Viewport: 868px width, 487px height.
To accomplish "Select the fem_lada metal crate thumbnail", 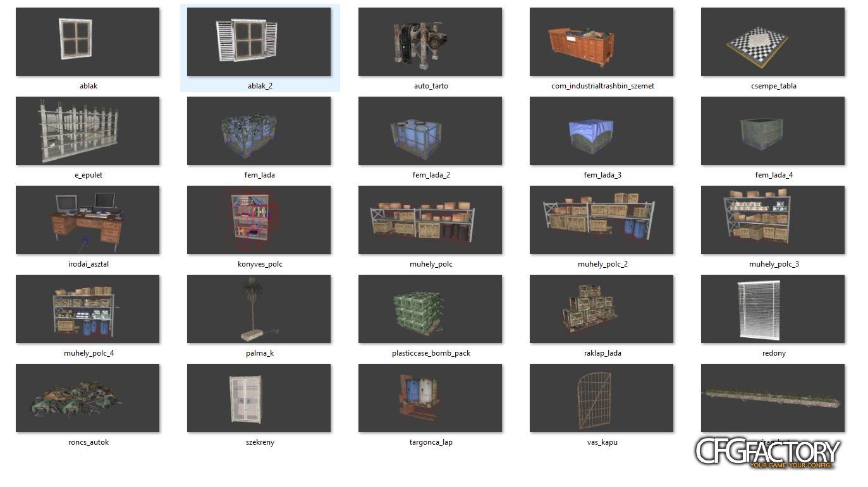I will tap(259, 131).
